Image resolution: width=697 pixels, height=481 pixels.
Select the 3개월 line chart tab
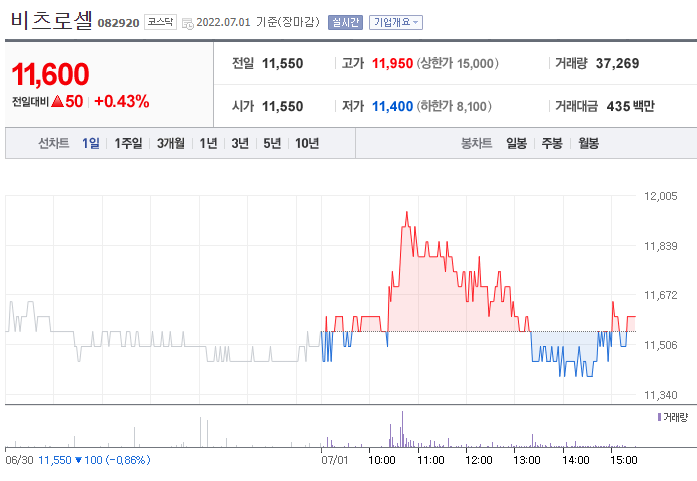pyautogui.click(x=171, y=143)
